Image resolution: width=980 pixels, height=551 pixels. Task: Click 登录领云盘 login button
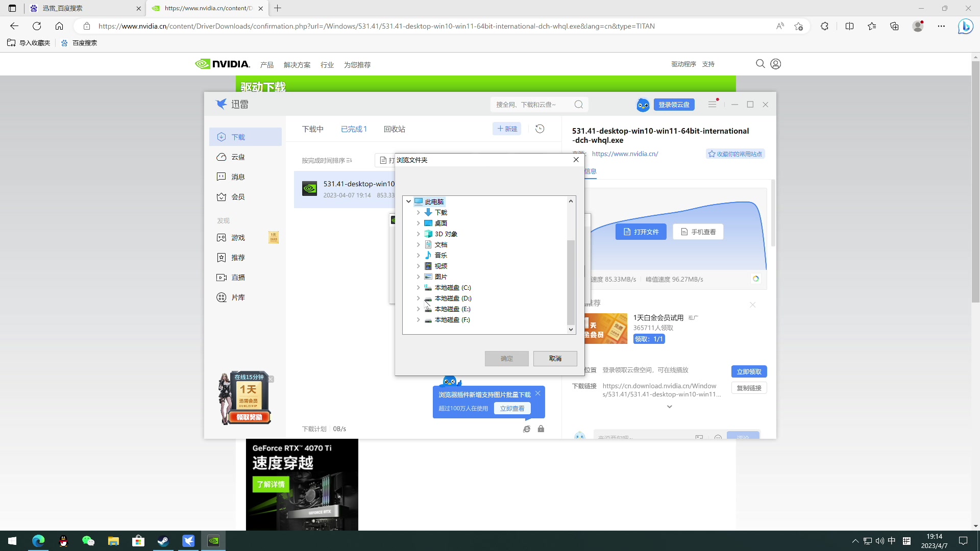tap(674, 105)
